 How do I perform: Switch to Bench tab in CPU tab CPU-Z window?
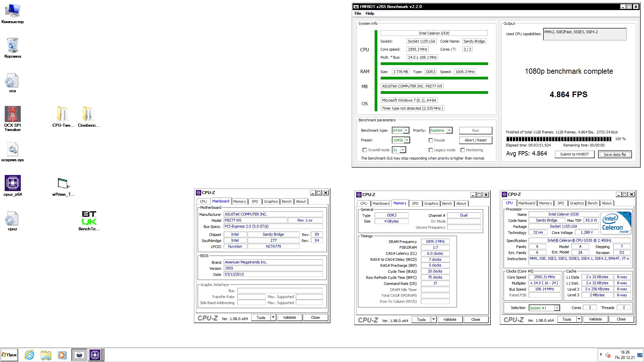tap(592, 203)
